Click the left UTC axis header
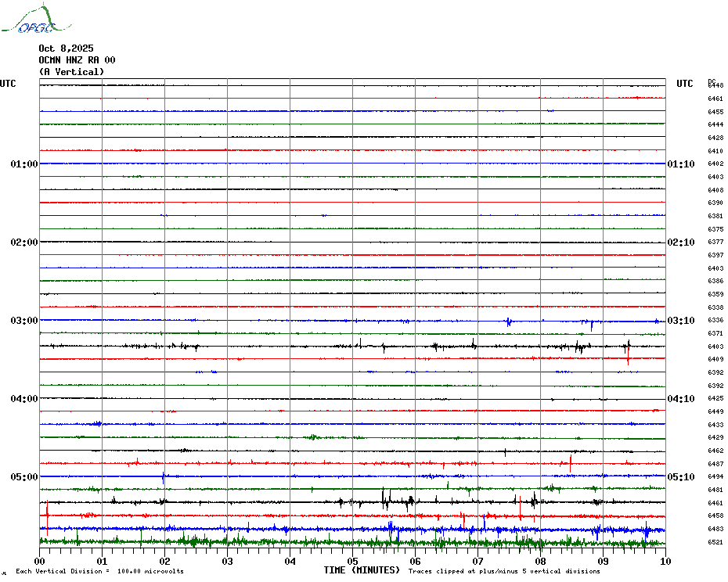 click(x=8, y=84)
